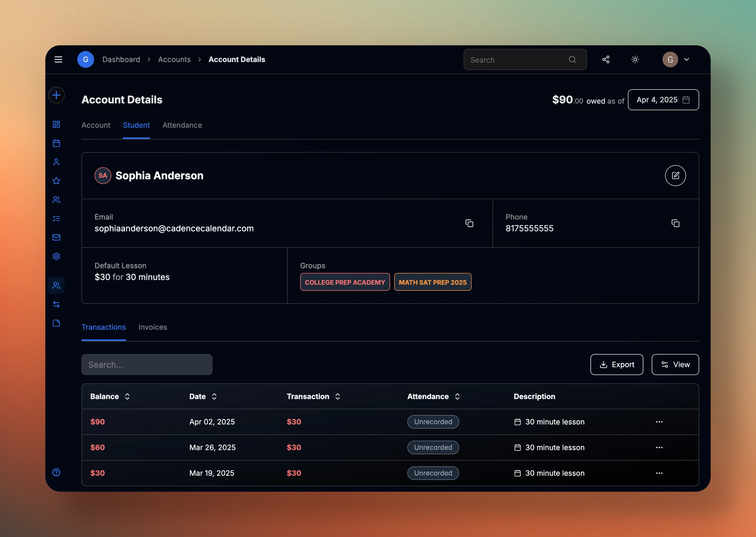Click the blue G logo avatar
Image resolution: width=756 pixels, height=537 pixels.
tap(85, 60)
